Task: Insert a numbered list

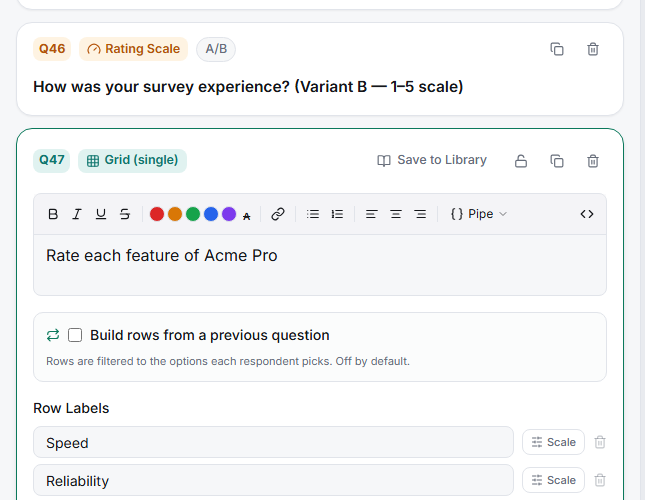Action: click(337, 214)
